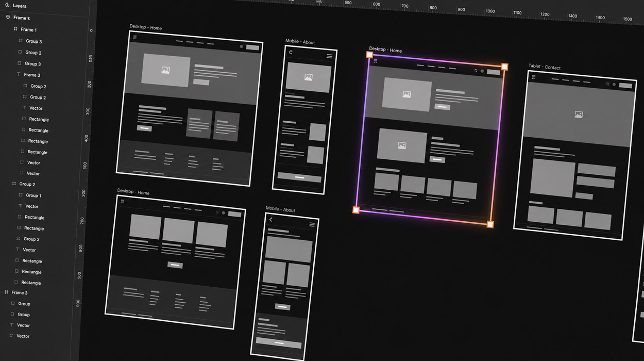The width and height of the screenshot is (644, 361).
Task: Click the frame icon next to Frame 1
Action: 15,29
